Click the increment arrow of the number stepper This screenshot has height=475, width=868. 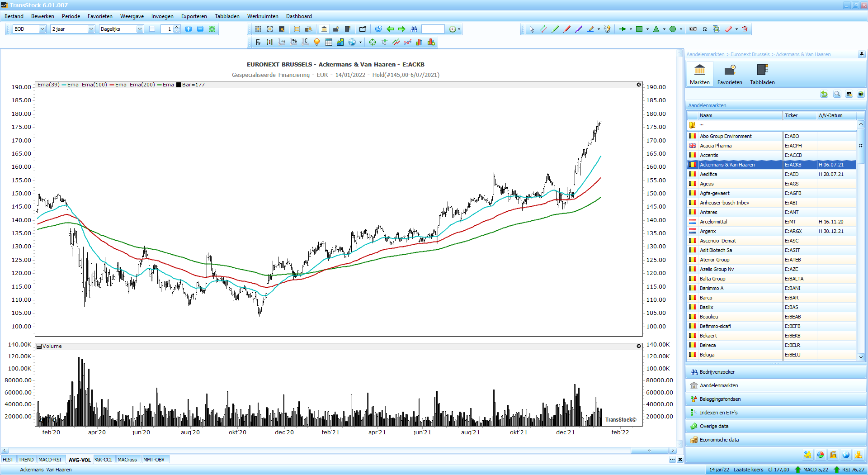177,27
